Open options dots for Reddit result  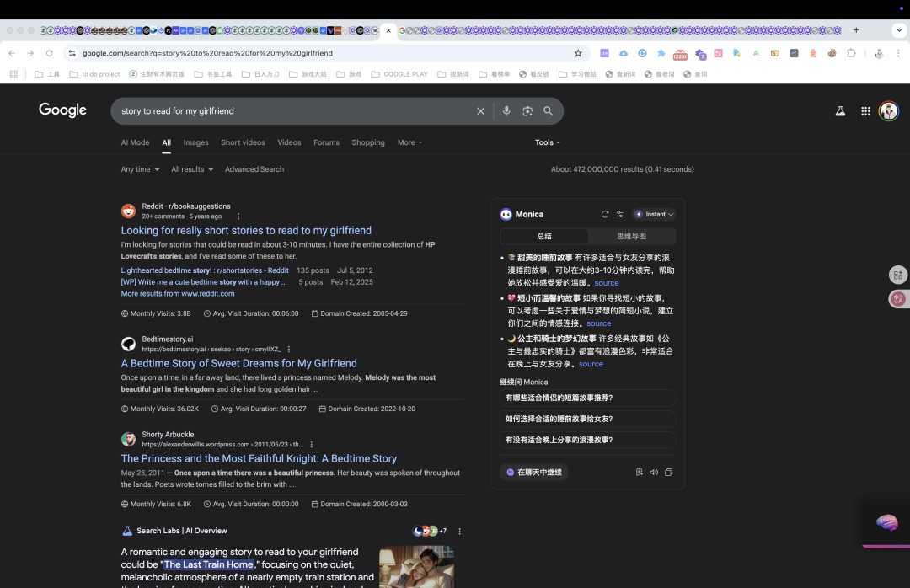click(238, 216)
